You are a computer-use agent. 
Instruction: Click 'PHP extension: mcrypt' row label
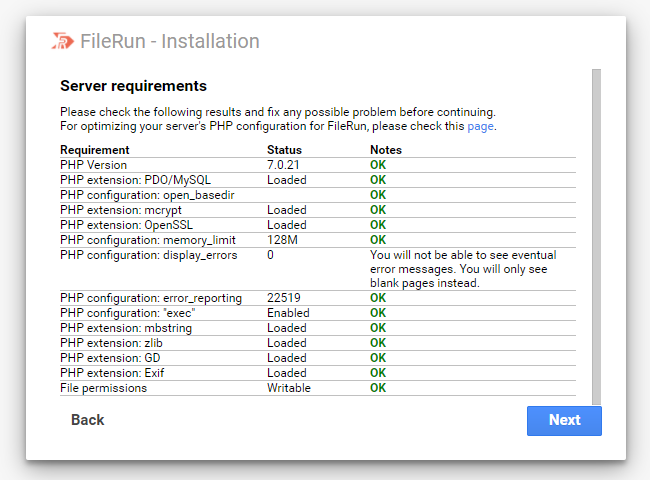(x=121, y=210)
